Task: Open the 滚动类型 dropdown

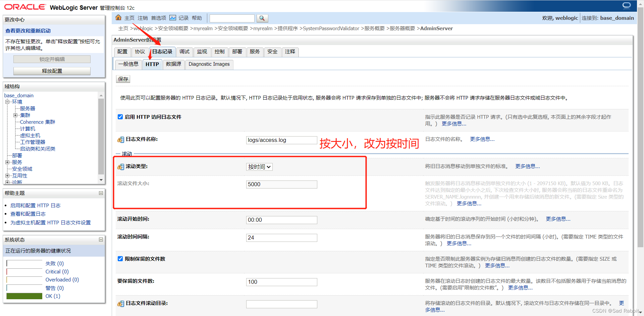Action: tap(259, 167)
